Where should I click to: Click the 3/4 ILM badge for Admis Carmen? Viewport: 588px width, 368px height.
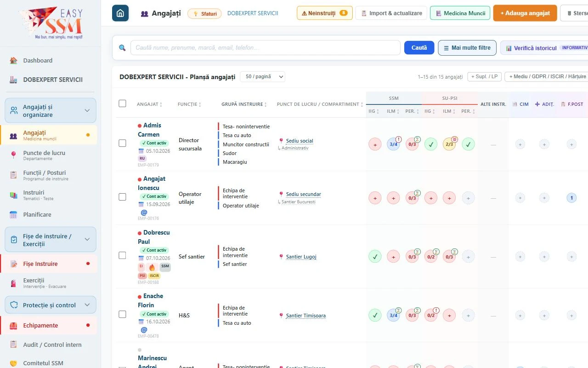393,144
